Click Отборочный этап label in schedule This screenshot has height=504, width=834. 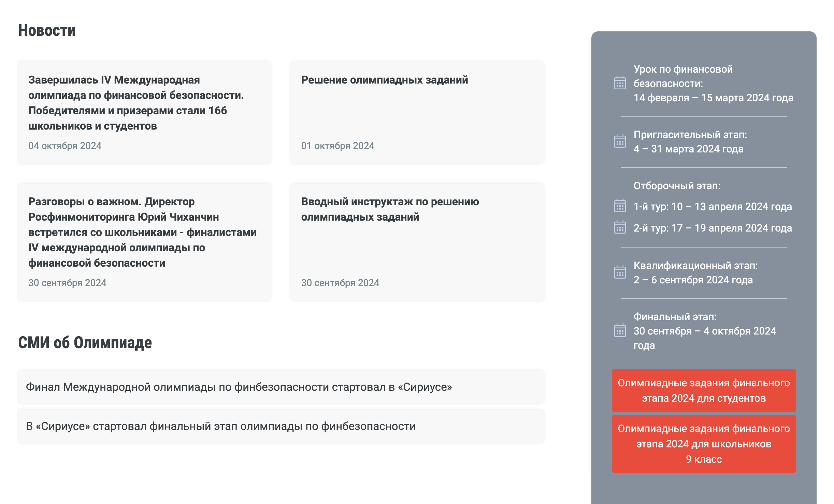pos(677,186)
